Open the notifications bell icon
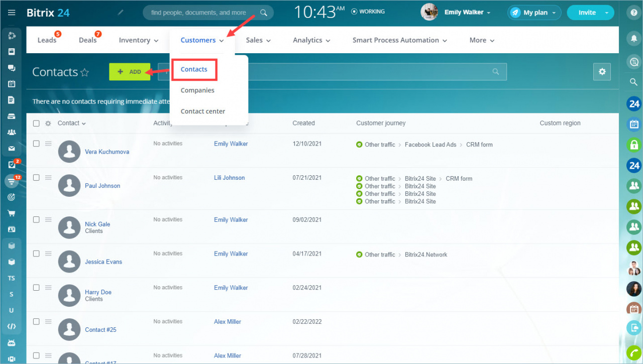 [x=634, y=38]
